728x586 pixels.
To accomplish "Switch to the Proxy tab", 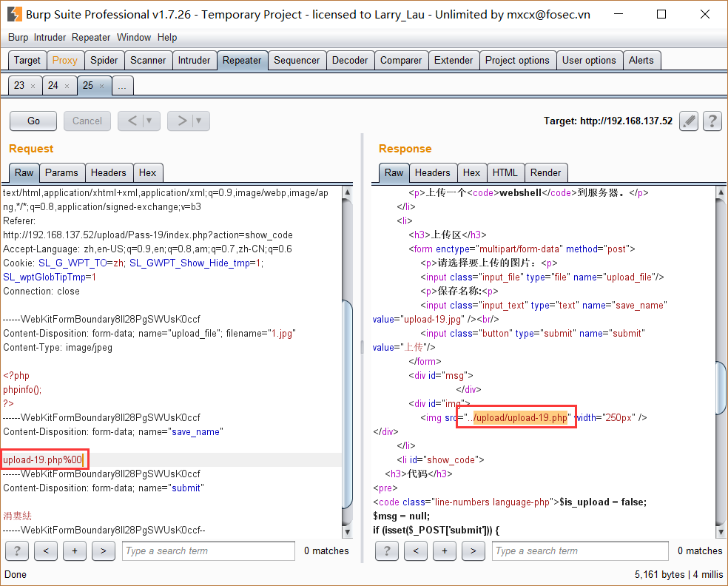I will point(64,61).
